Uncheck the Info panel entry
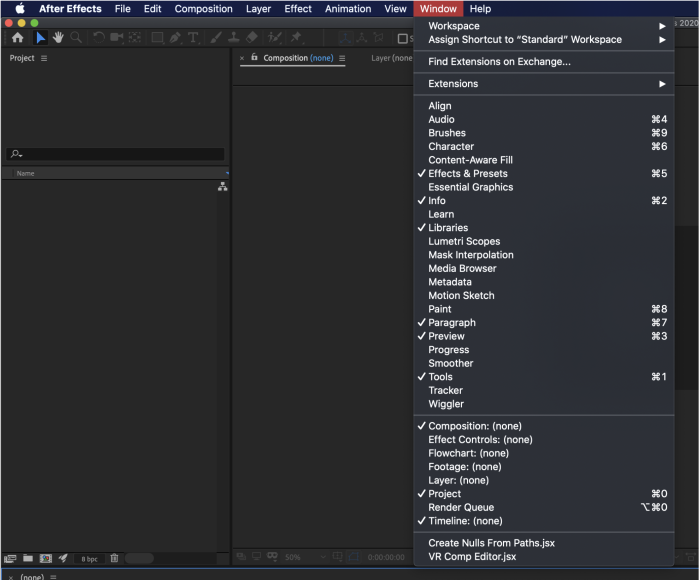This screenshot has height=580, width=700. click(x=544, y=200)
